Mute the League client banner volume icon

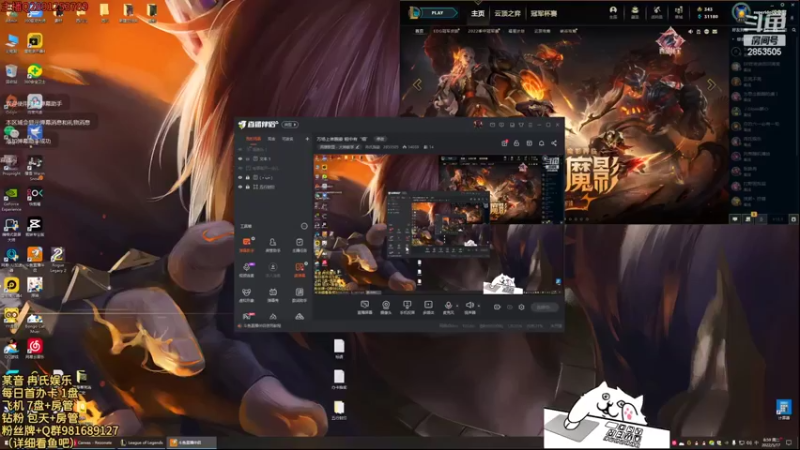tap(691, 32)
